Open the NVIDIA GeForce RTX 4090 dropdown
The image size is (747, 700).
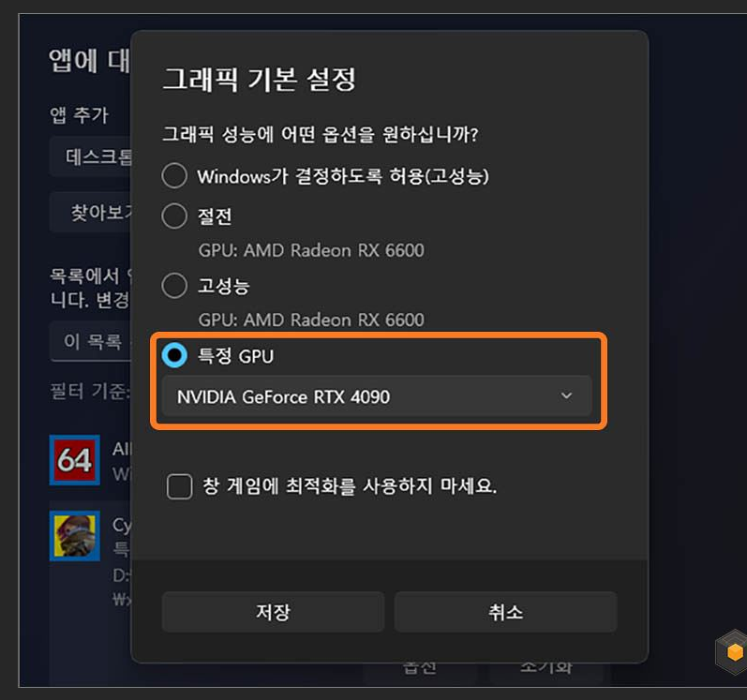[377, 396]
